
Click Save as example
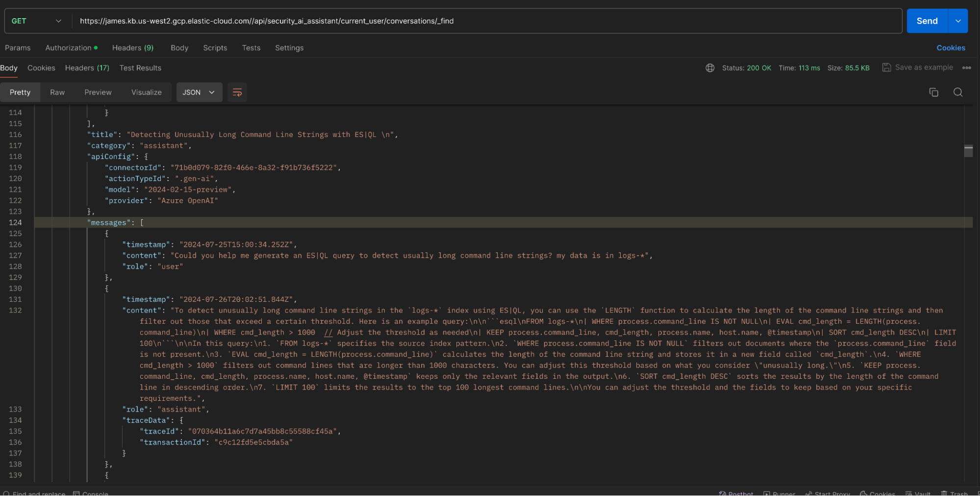tap(917, 67)
